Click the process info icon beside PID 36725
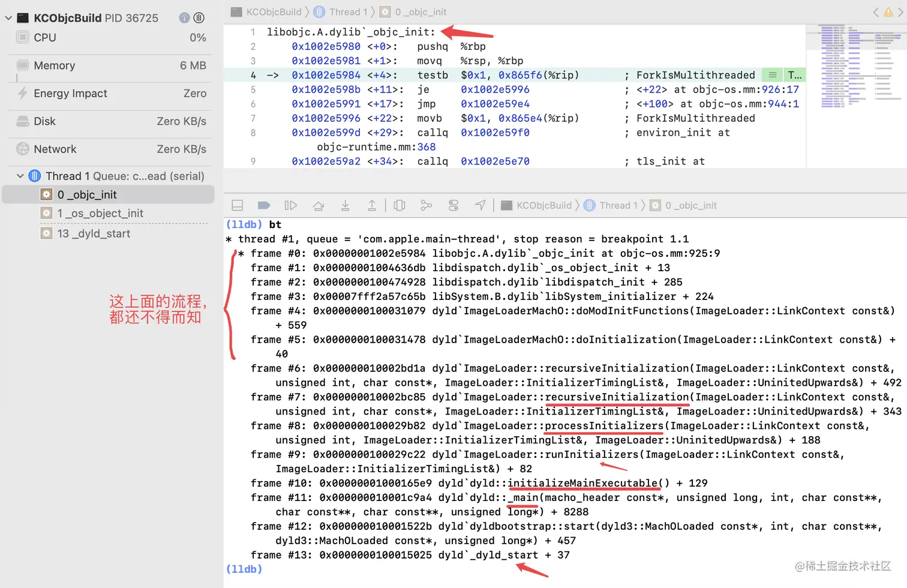 click(x=184, y=18)
